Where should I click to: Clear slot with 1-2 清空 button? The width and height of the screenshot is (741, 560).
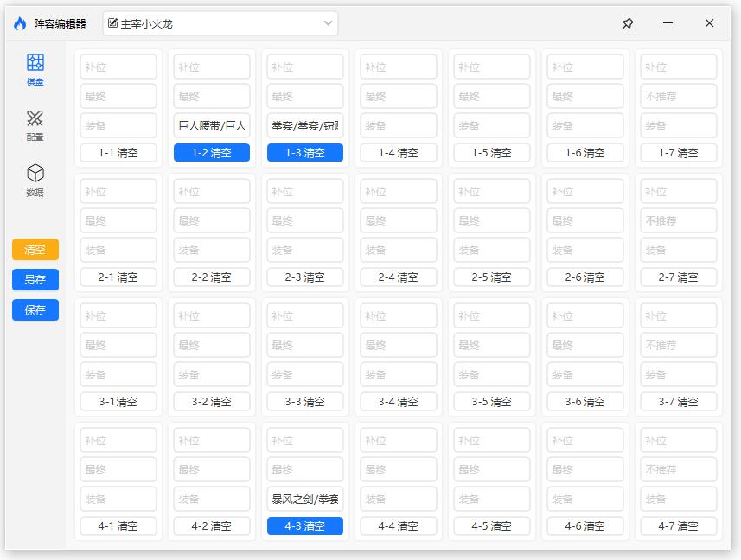pyautogui.click(x=212, y=153)
